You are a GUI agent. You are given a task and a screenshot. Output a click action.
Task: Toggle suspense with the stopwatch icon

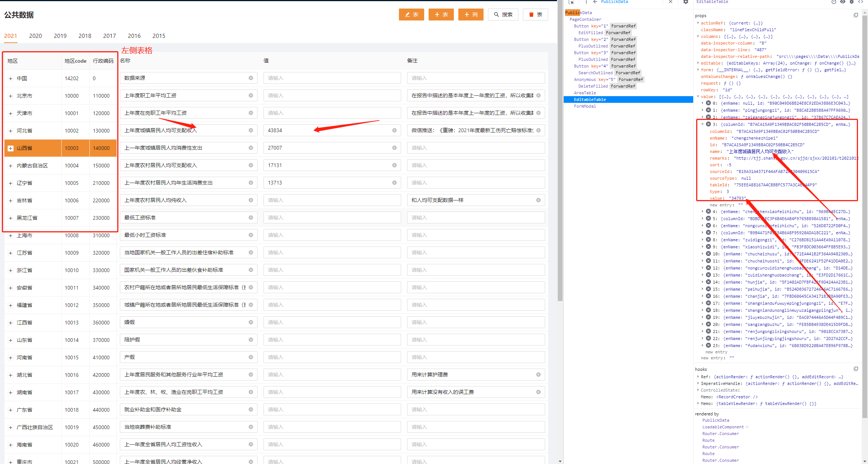point(833,3)
